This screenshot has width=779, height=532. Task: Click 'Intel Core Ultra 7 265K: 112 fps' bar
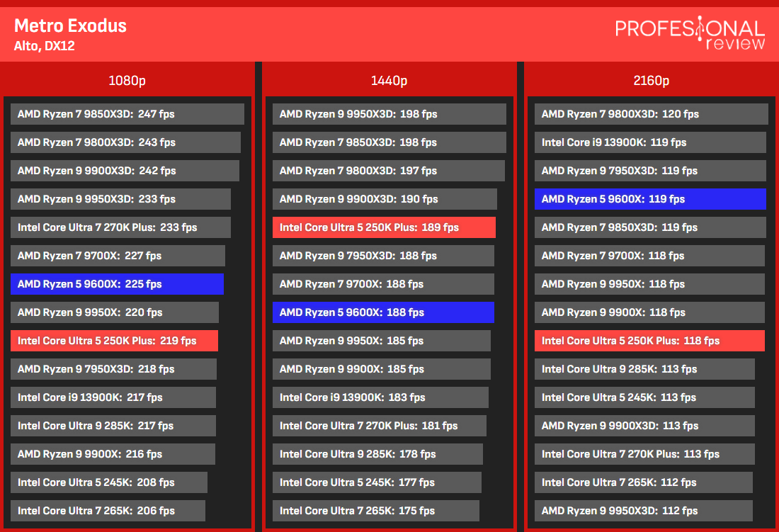point(644,482)
